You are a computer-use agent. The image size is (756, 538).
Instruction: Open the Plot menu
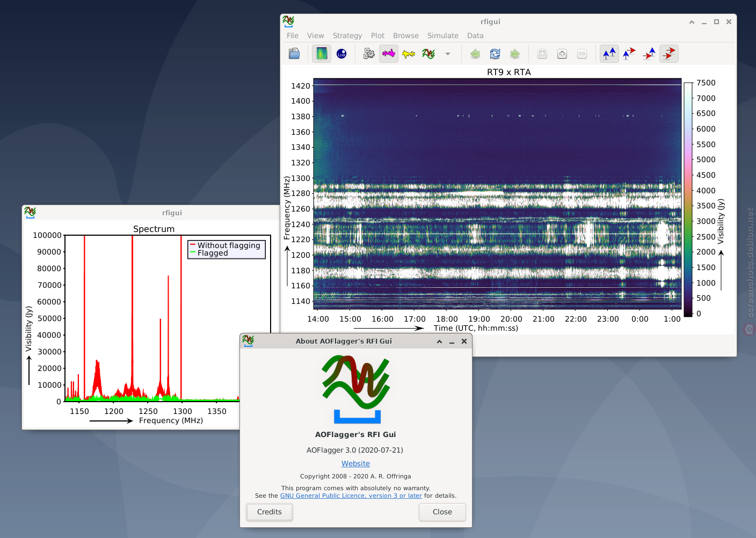coord(377,35)
